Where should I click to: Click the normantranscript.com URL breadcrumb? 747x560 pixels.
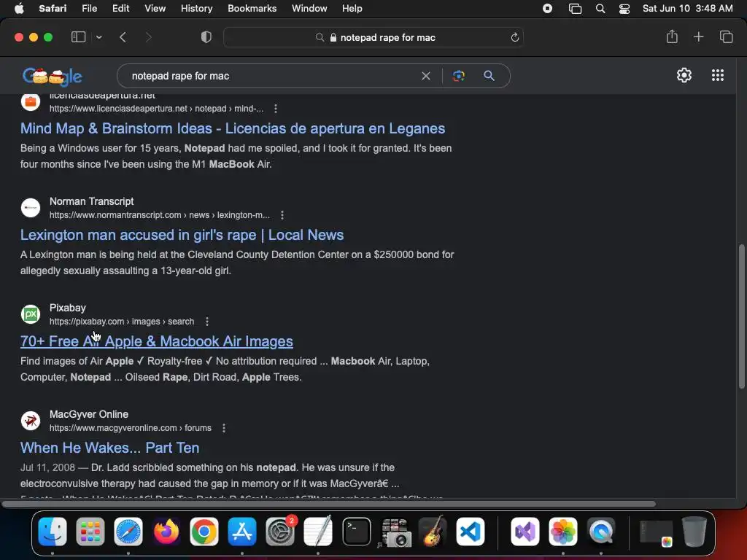(160, 215)
